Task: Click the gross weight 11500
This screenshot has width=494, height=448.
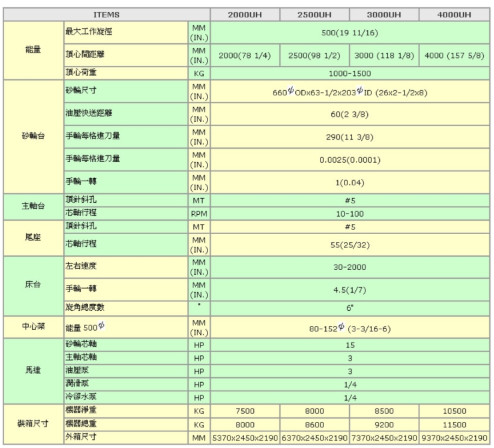Action: [x=454, y=425]
